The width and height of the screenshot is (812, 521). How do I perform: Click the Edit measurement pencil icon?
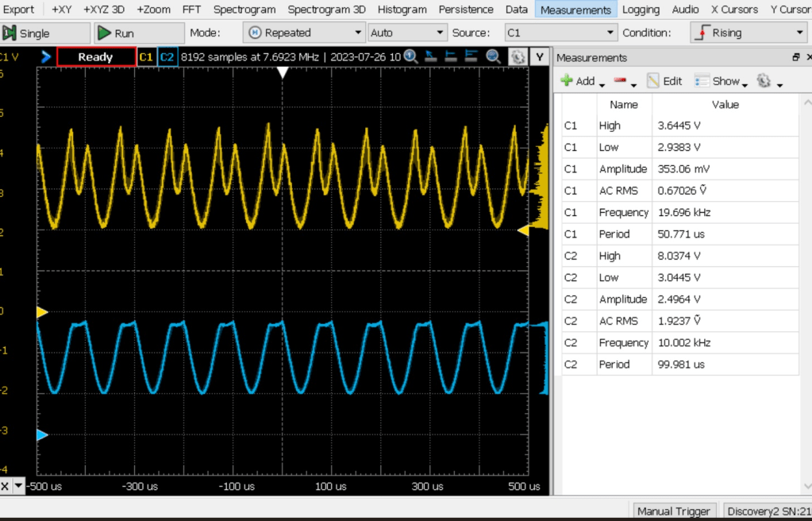653,81
